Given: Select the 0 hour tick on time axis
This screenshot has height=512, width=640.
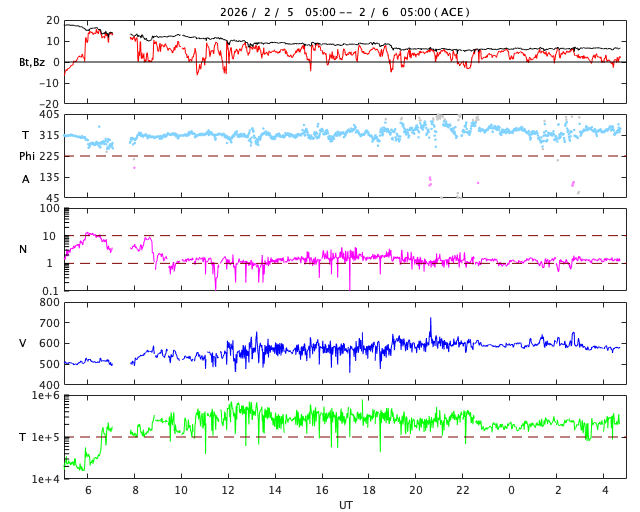Looking at the screenshot, I should tap(511, 490).
